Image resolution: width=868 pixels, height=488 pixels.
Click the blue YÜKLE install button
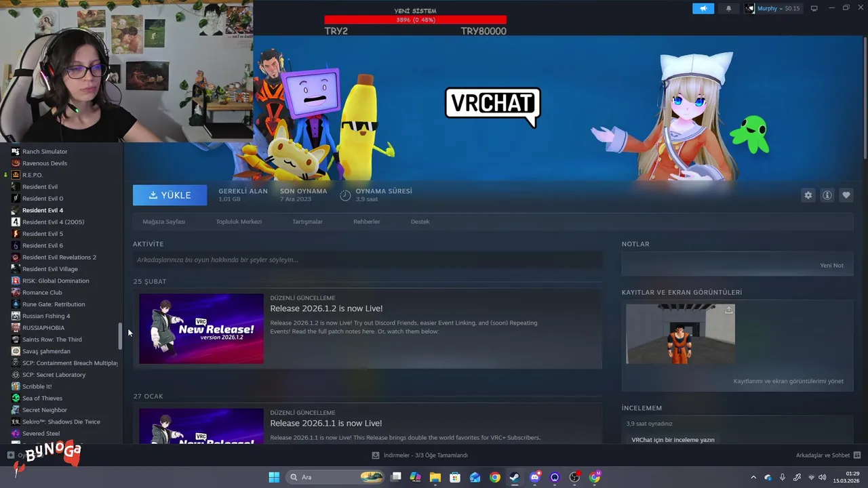pyautogui.click(x=170, y=195)
